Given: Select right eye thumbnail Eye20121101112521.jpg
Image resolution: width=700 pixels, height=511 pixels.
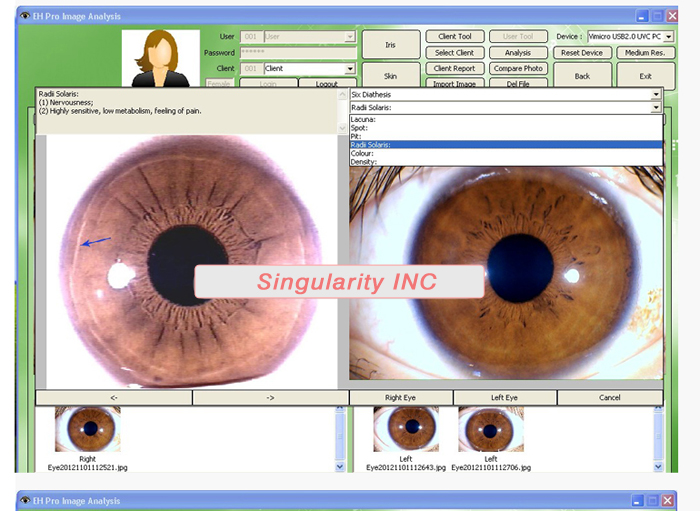Looking at the screenshot, I should coord(88,429).
